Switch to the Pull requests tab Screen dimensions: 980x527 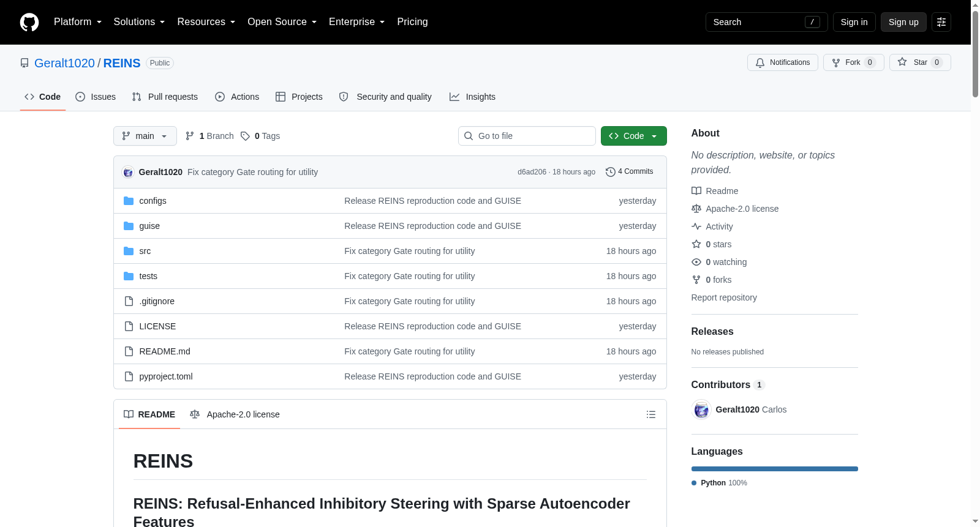click(x=165, y=97)
